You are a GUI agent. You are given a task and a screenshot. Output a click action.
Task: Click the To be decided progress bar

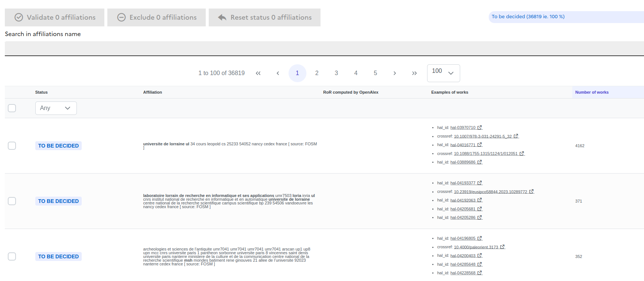[566, 17]
